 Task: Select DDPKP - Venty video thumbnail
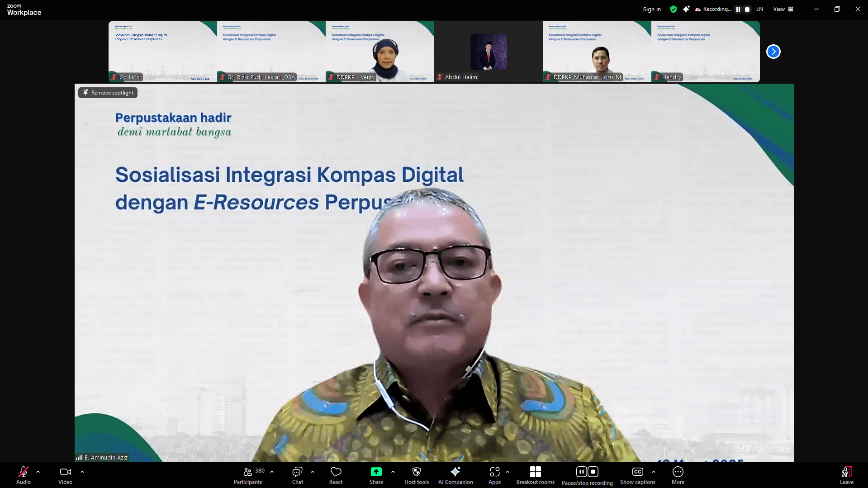click(379, 52)
